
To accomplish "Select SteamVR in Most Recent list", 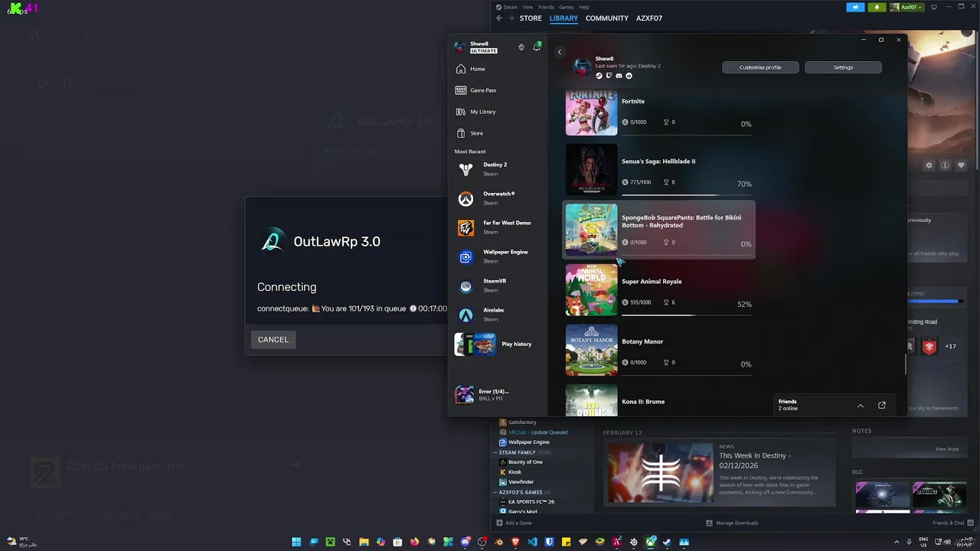I will (x=498, y=285).
